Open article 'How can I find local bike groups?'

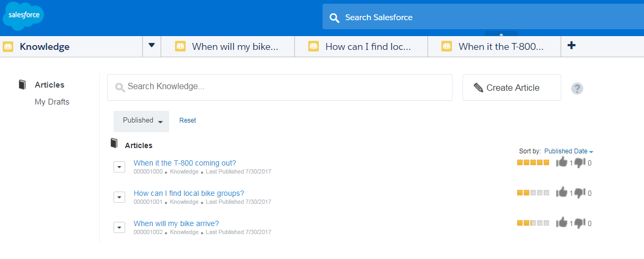coord(189,193)
